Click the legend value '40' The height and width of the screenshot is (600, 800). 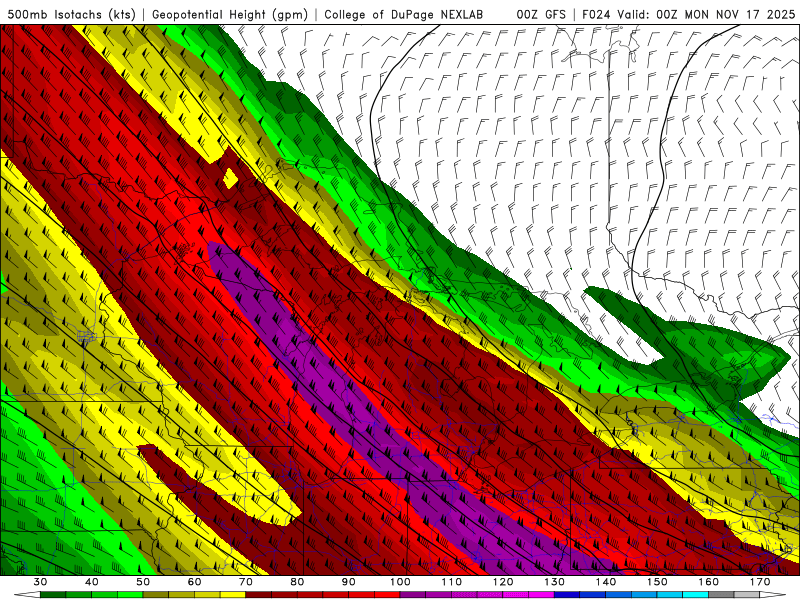click(92, 582)
